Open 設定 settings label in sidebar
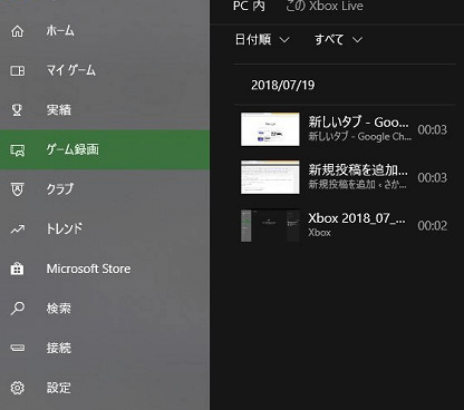Screen dimensions: 464x410 (59, 388)
